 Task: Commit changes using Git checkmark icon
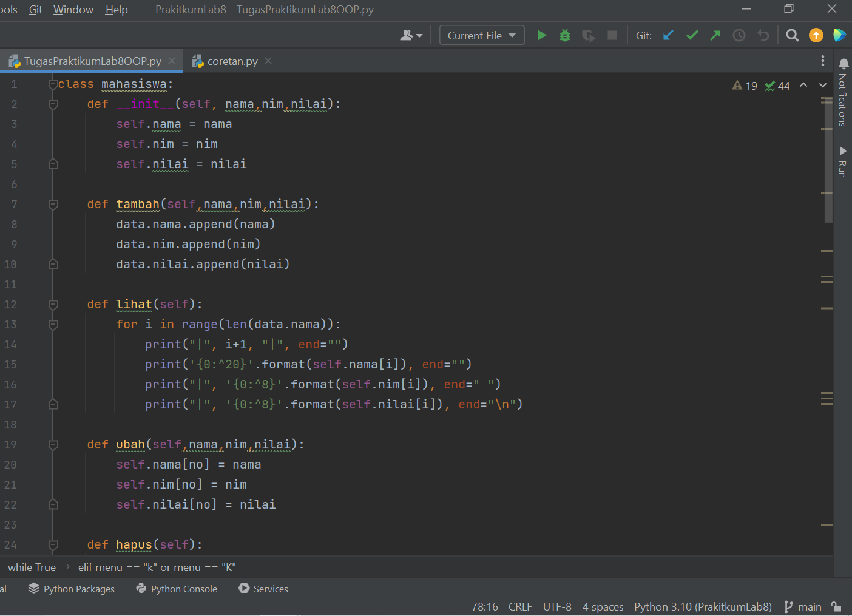click(692, 35)
